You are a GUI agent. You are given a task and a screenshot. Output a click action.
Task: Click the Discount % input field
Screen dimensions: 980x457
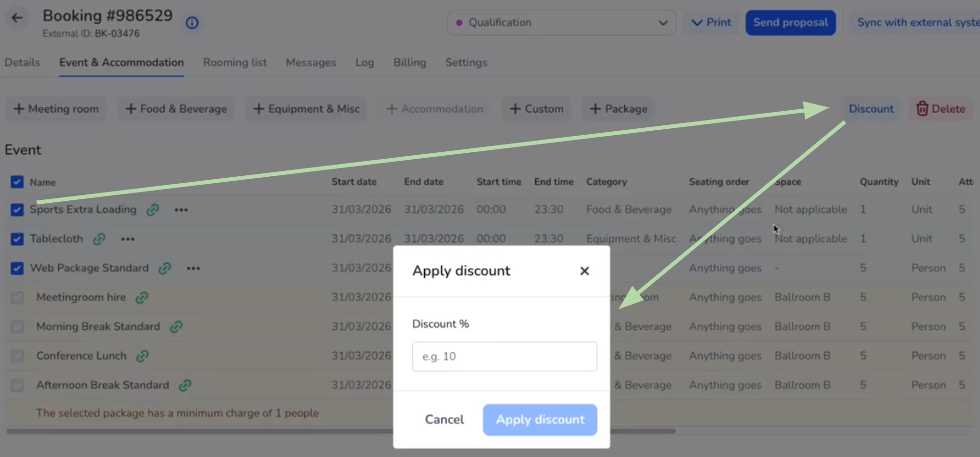pos(504,357)
